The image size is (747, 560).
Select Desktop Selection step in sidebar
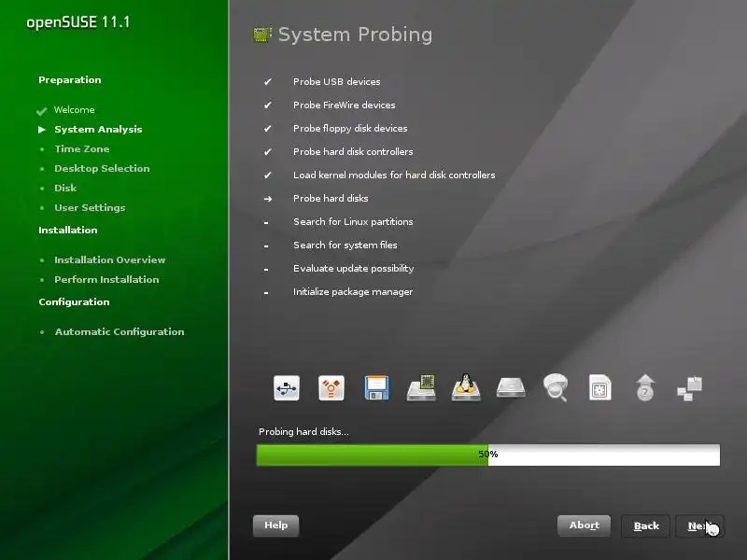pyautogui.click(x=102, y=169)
